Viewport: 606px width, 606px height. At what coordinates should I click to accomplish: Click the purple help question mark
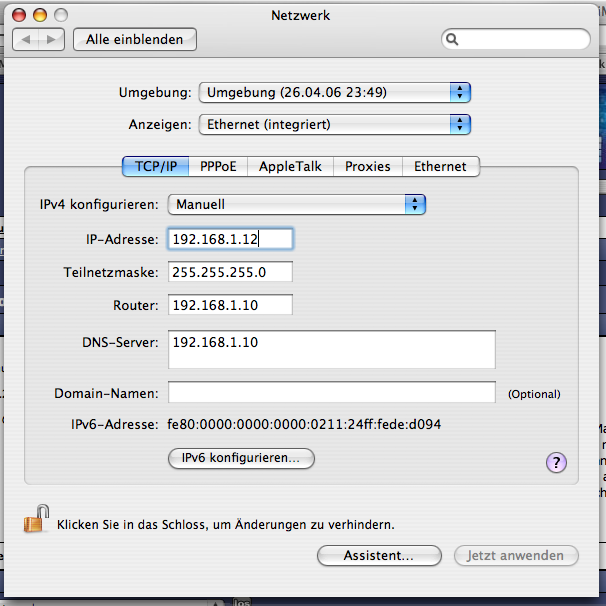click(x=556, y=462)
